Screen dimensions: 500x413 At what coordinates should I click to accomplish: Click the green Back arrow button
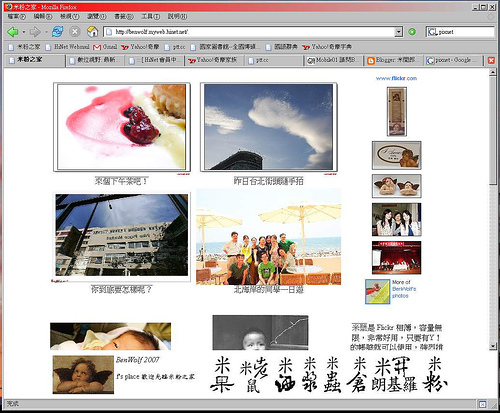tap(13, 32)
